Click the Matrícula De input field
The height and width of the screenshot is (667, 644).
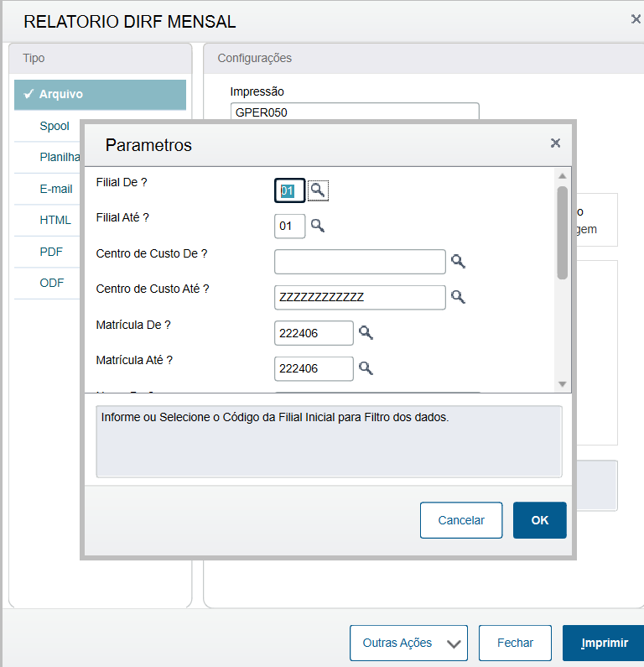tap(314, 333)
